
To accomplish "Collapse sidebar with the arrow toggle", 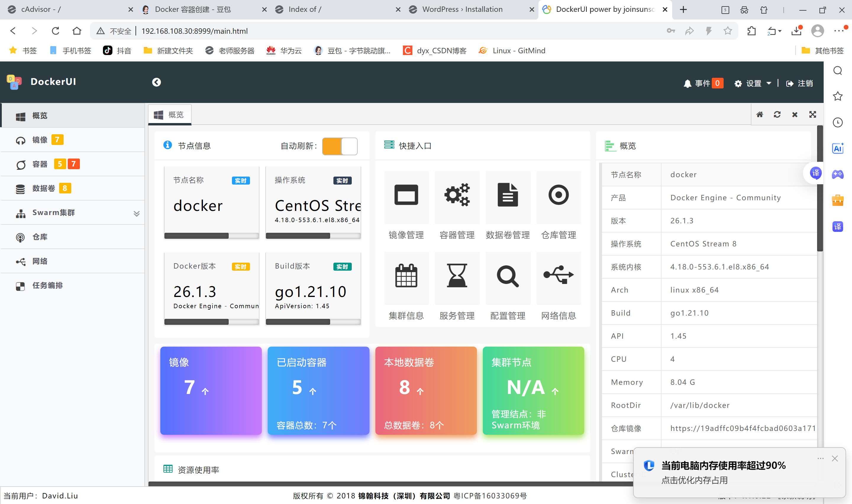I will [x=156, y=82].
